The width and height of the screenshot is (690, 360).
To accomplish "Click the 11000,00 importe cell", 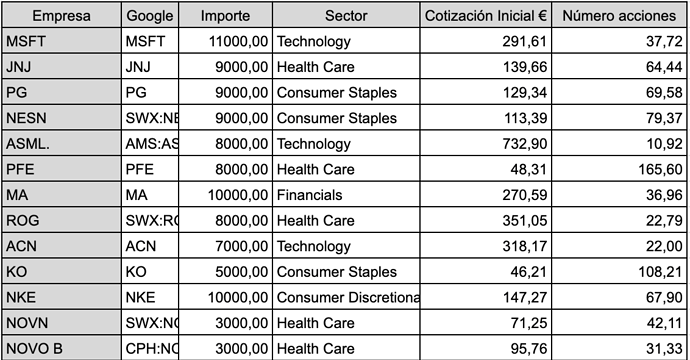I will 225,41.
